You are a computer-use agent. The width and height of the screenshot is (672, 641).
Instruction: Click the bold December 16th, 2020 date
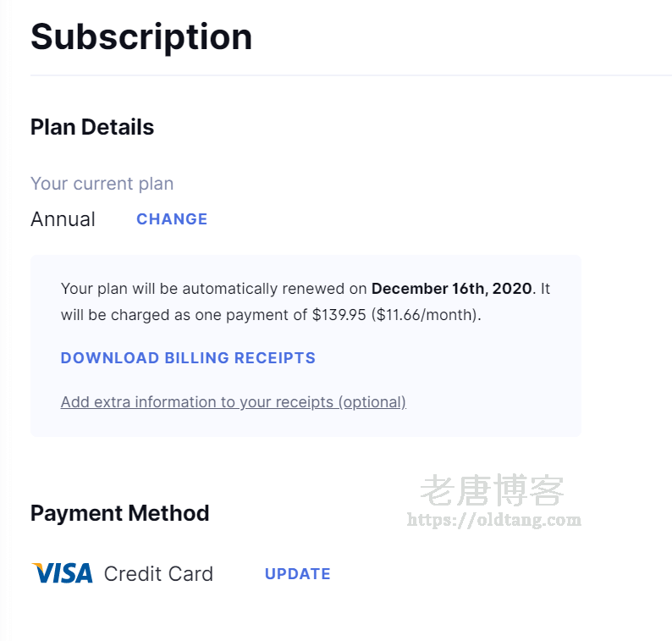pos(452,289)
